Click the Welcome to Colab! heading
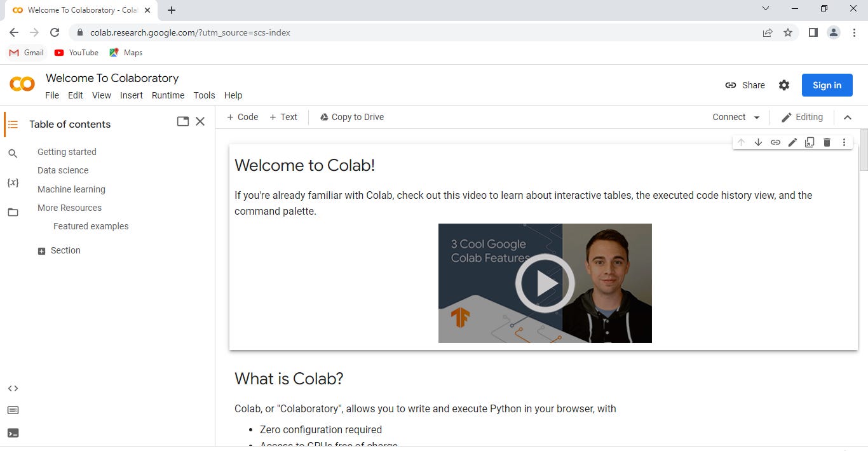 (x=304, y=165)
